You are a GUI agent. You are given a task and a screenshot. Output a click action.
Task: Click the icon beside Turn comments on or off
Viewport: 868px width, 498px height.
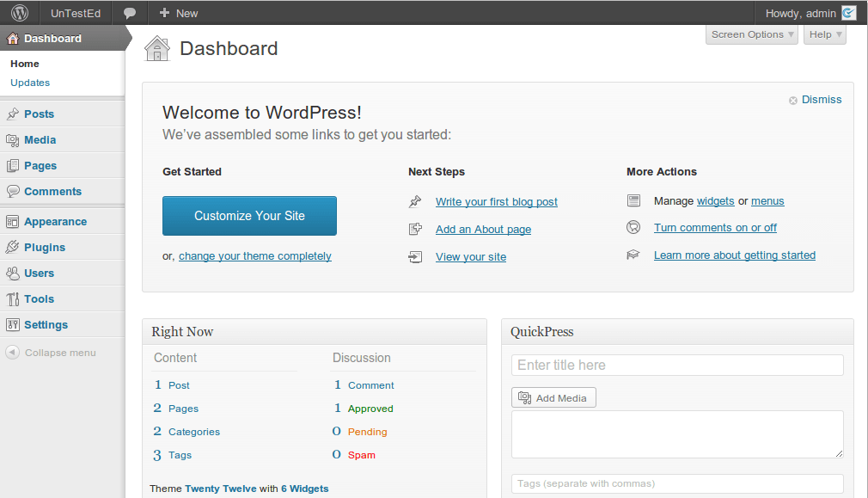click(633, 227)
